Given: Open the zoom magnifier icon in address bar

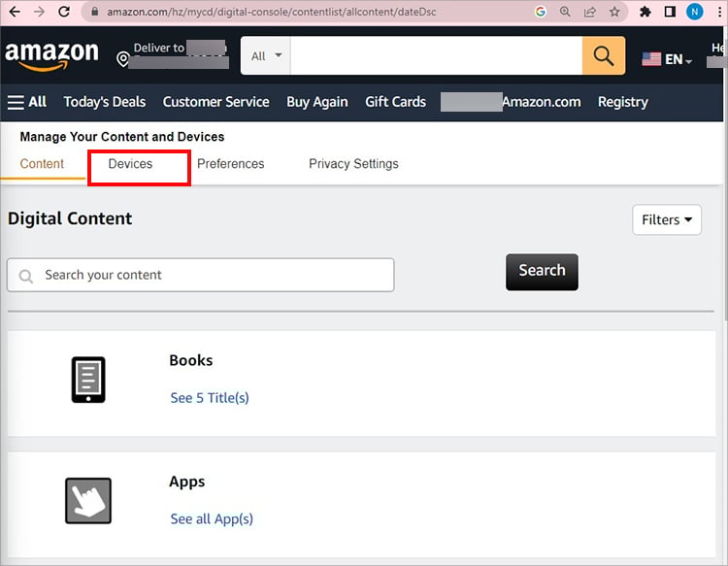Looking at the screenshot, I should point(565,12).
